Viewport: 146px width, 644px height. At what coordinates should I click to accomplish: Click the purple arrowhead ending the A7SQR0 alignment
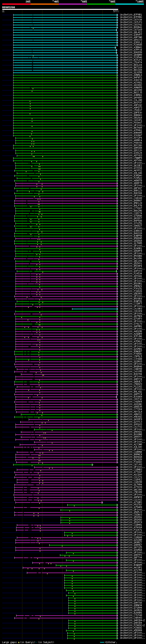click(x=102, y=503)
